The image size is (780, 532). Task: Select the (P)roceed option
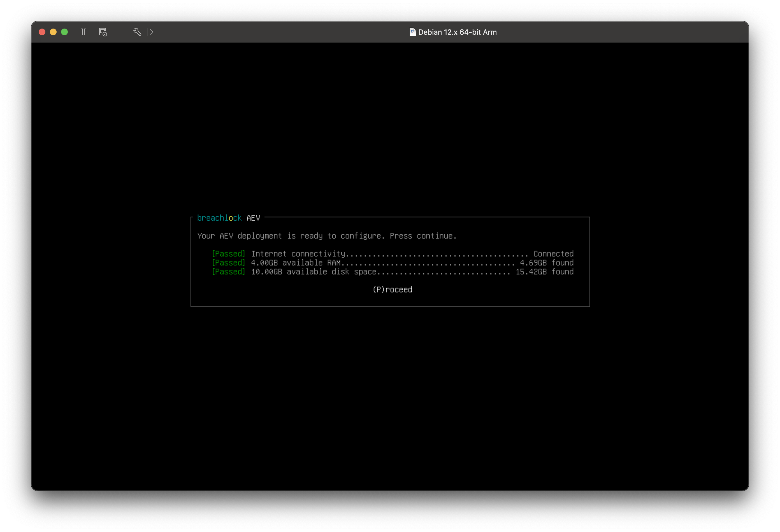click(392, 290)
